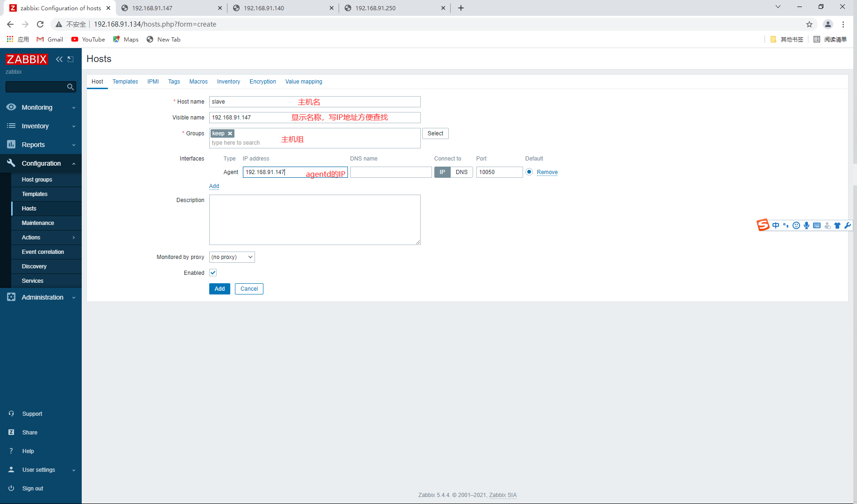Image resolution: width=857 pixels, height=504 pixels.
Task: Expand the Inventory menu section
Action: (74, 126)
